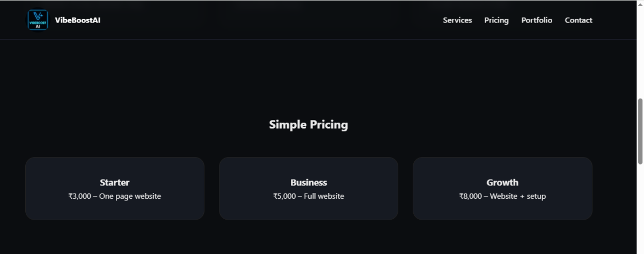Click the Business plan title
Screen dimensions: 644x254
309,182
